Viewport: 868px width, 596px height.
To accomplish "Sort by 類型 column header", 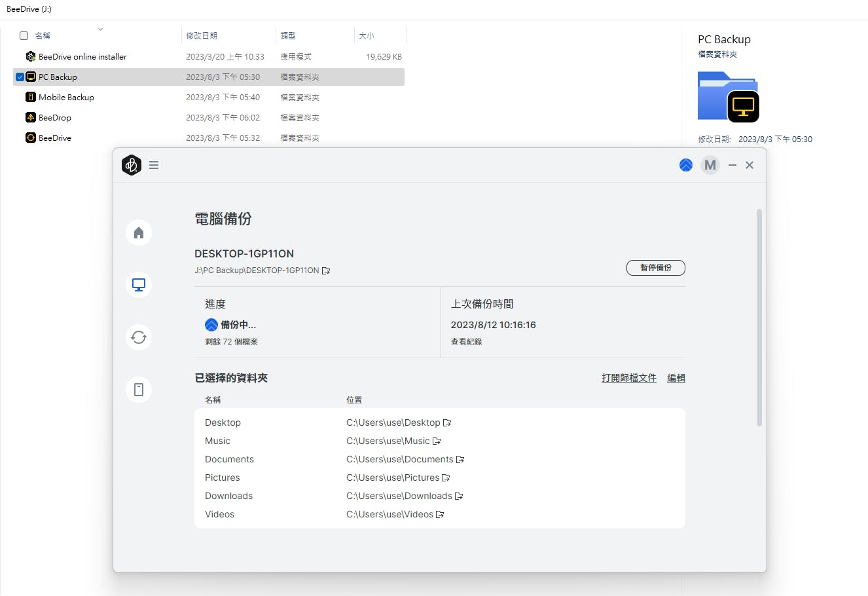I will pos(288,35).
